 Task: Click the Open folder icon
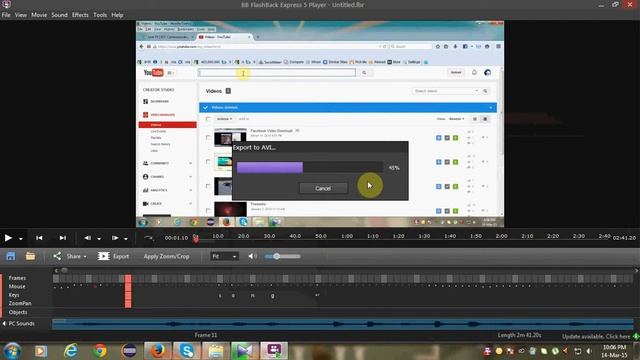point(30,256)
